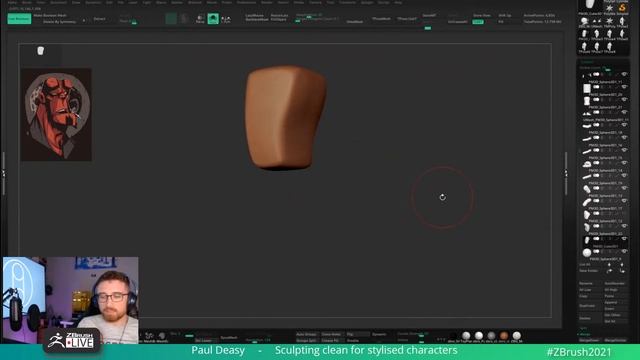Expand the Merge section
Viewport: 640px width, 360px height.
click(x=584, y=334)
